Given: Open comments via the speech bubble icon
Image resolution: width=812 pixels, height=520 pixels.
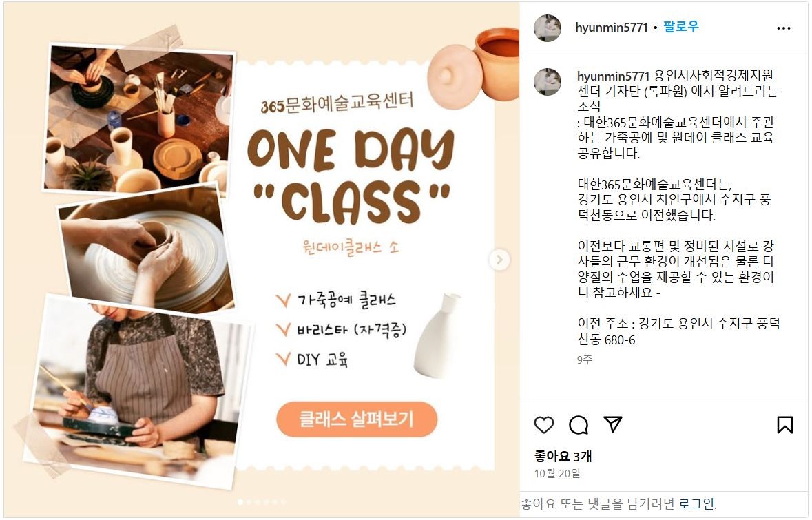Looking at the screenshot, I should [x=578, y=425].
